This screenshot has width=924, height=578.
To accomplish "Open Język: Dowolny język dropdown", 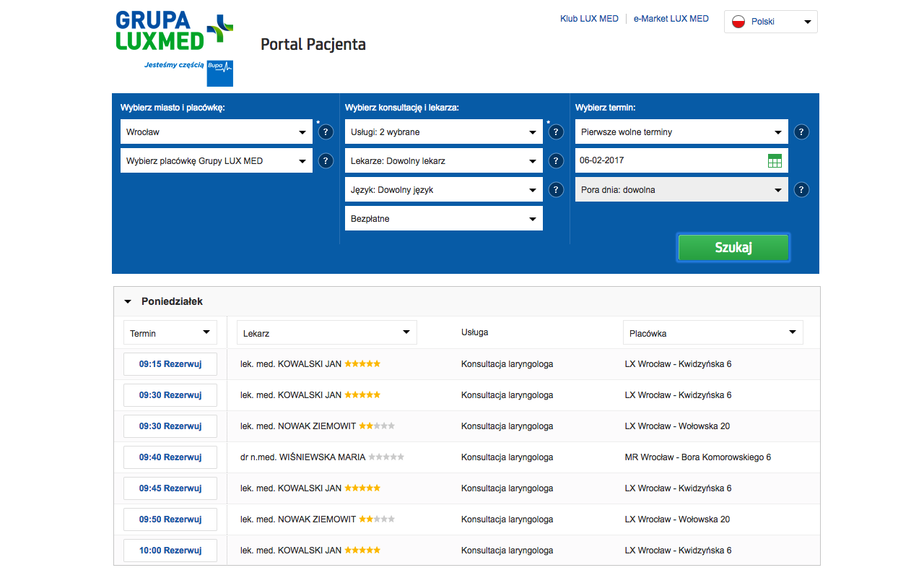I will (x=444, y=189).
